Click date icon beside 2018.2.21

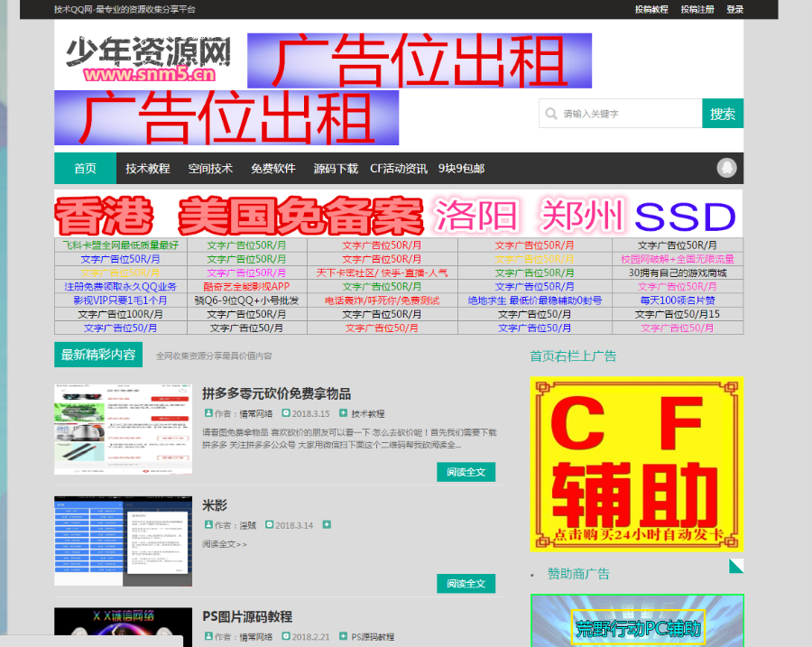point(286,636)
